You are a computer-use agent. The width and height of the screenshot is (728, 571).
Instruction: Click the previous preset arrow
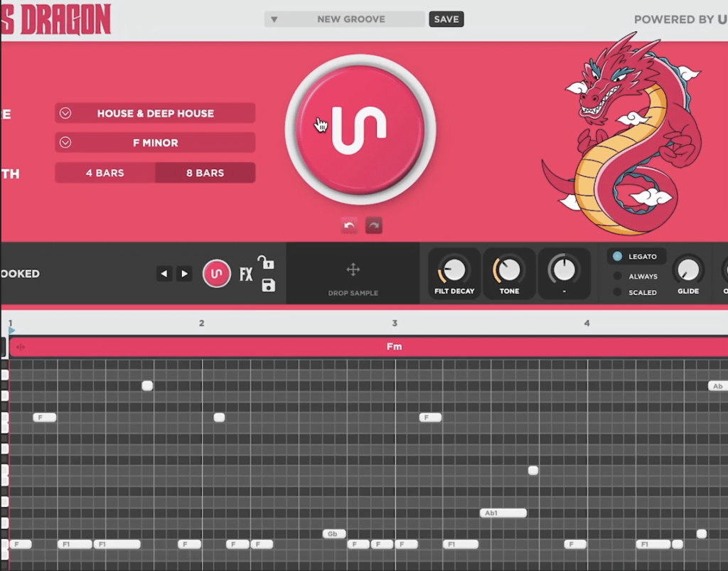coord(165,274)
